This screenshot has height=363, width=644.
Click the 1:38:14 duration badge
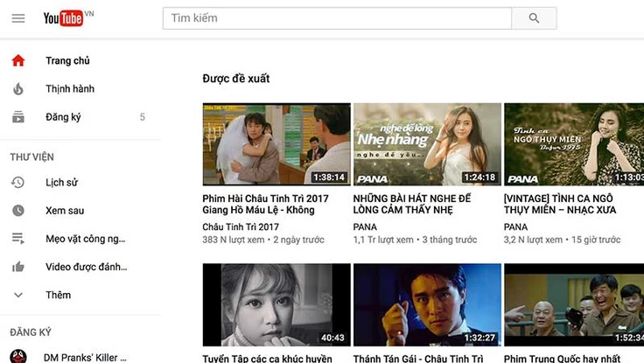pos(329,177)
